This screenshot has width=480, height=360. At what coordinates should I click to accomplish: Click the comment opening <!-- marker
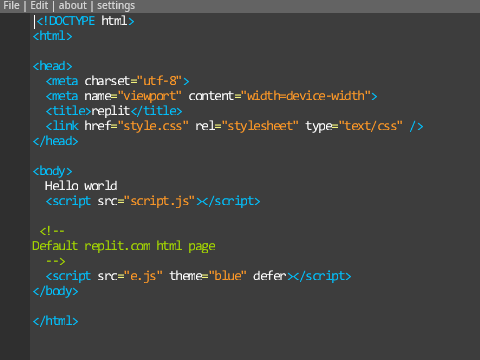[52, 231]
